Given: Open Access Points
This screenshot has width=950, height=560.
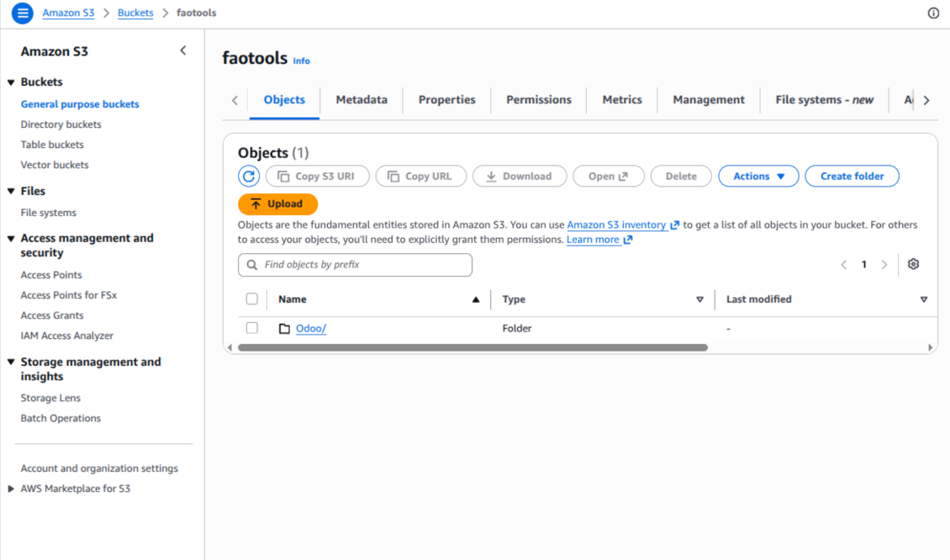Looking at the screenshot, I should click(51, 275).
